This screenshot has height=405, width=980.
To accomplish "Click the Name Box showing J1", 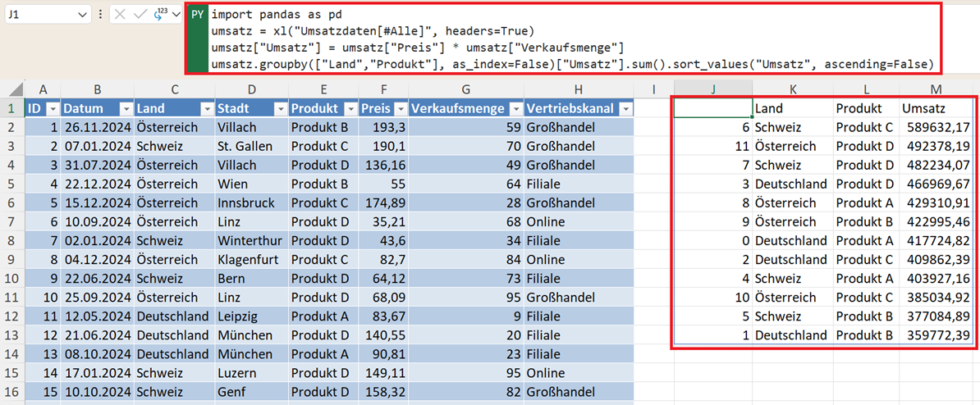I will point(41,15).
